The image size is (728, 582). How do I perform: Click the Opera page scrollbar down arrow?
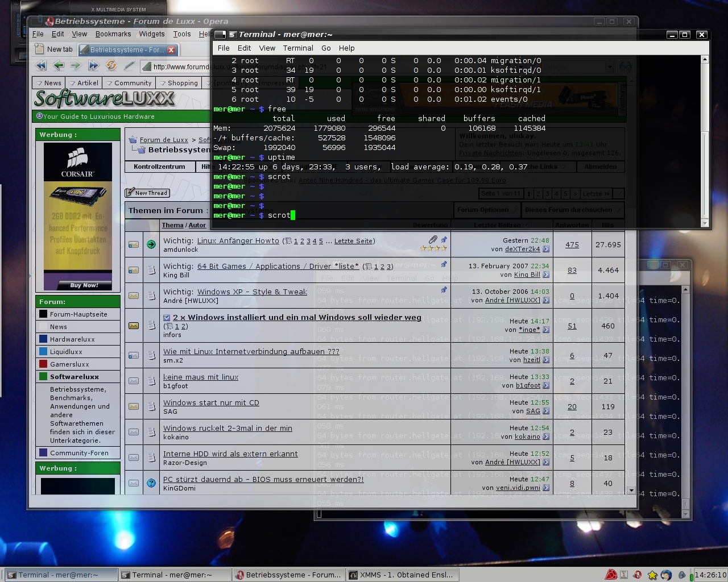(x=631, y=490)
